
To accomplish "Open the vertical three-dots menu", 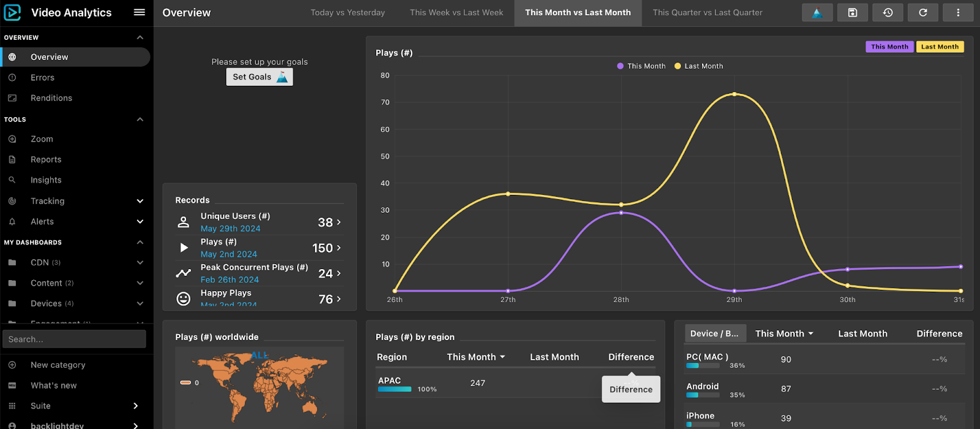I will 959,12.
